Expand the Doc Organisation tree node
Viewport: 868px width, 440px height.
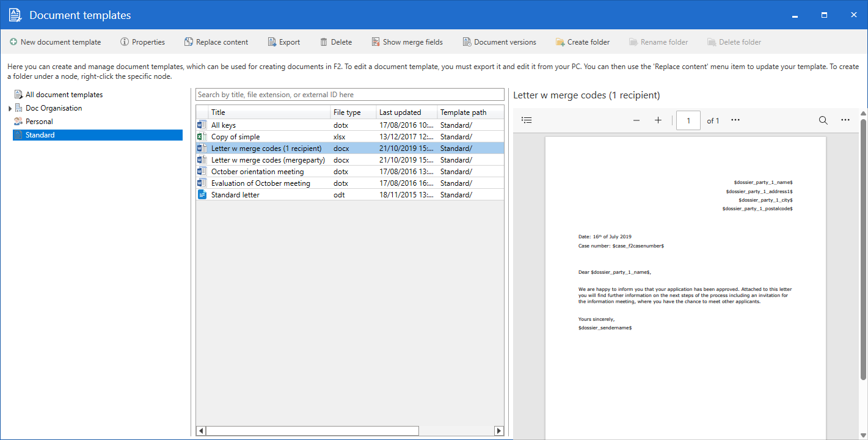[x=10, y=109]
